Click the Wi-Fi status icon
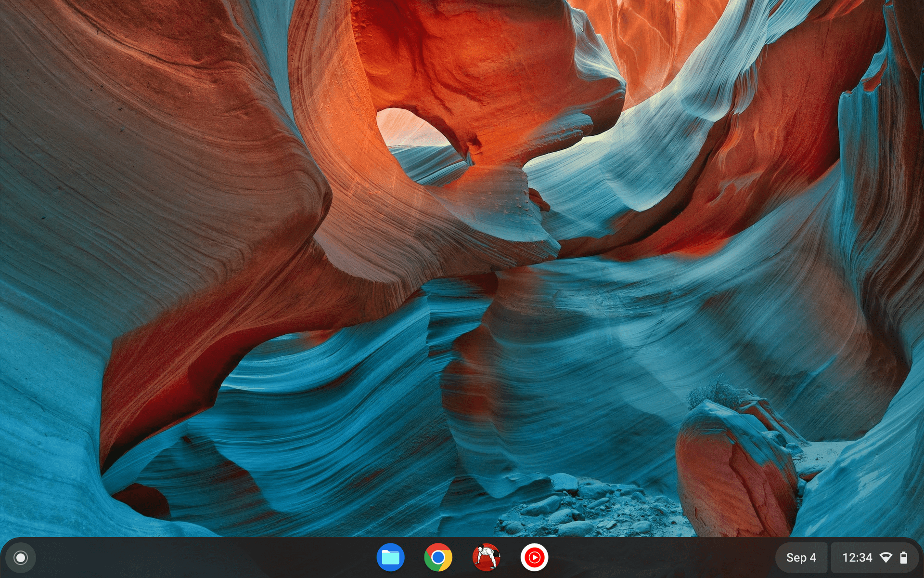Image resolution: width=924 pixels, height=578 pixels. point(885,558)
